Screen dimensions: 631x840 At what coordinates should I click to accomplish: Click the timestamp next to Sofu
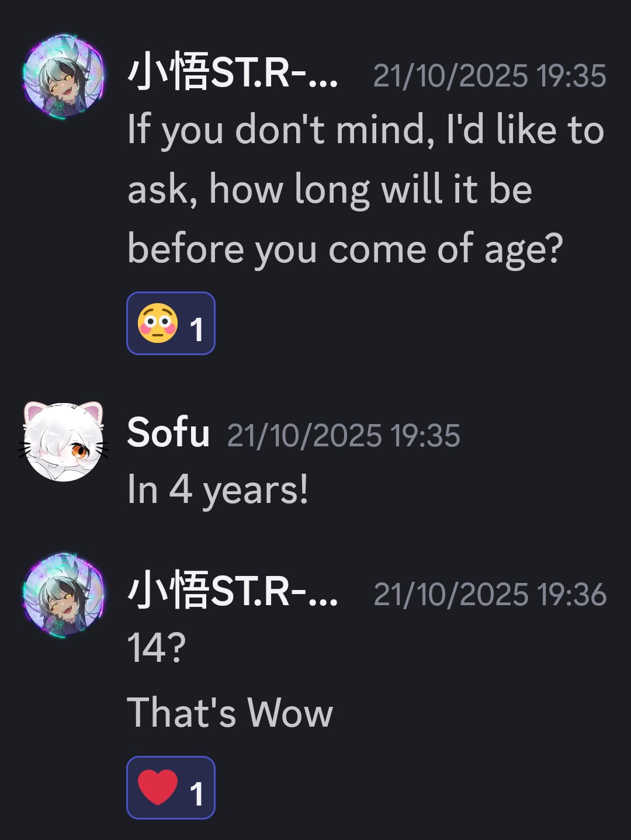(344, 436)
